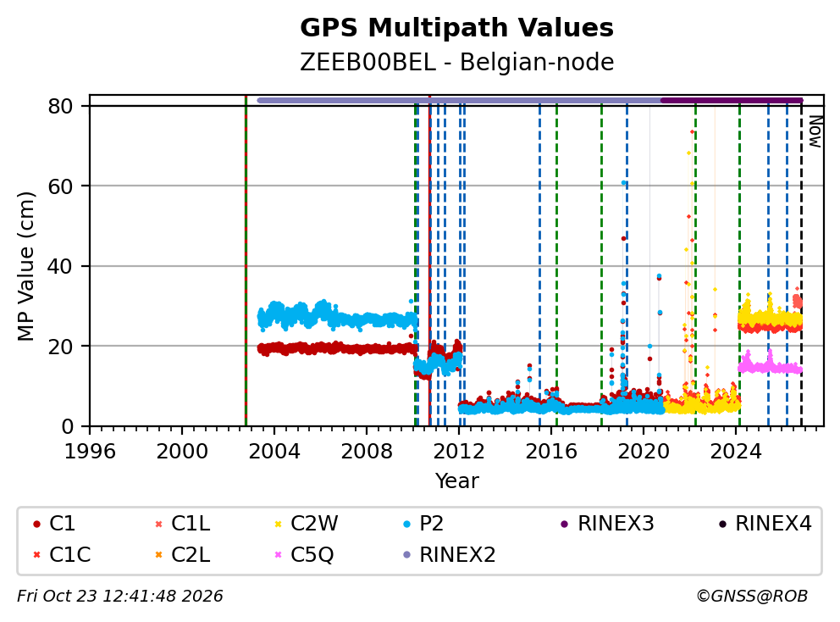The height and width of the screenshot is (622, 840).
Task: Click the light blue P2 legend marker
Action: click(407, 524)
